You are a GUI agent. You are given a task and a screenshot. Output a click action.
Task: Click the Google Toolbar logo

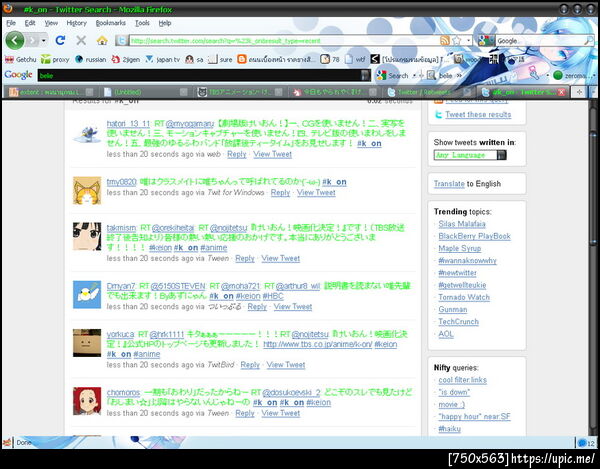tap(18, 75)
